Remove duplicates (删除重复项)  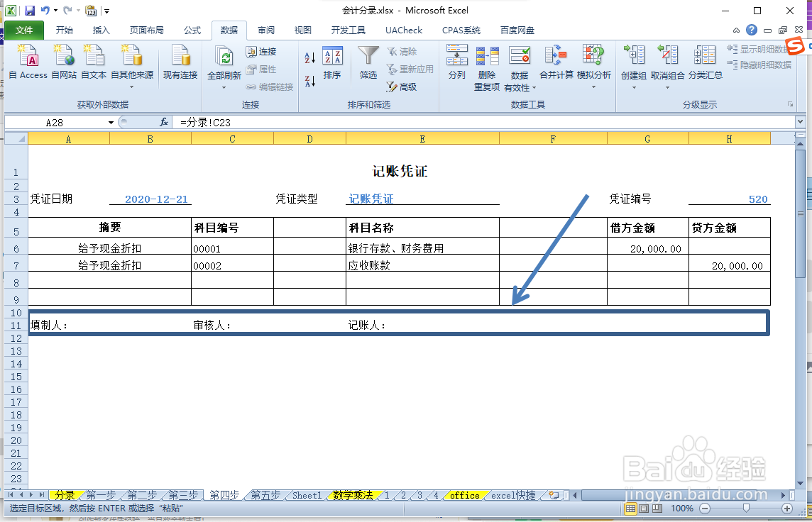tap(487, 68)
